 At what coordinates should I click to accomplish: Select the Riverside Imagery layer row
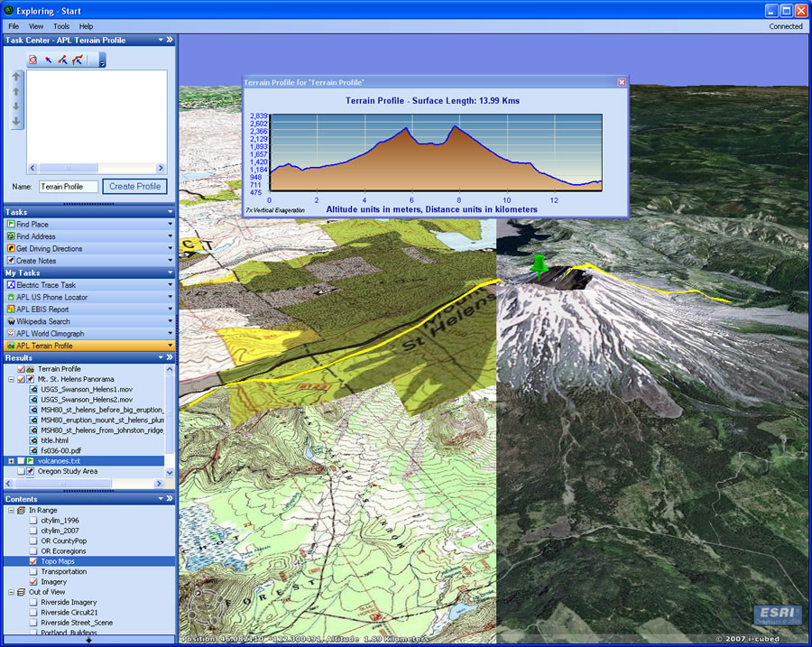(x=89, y=602)
